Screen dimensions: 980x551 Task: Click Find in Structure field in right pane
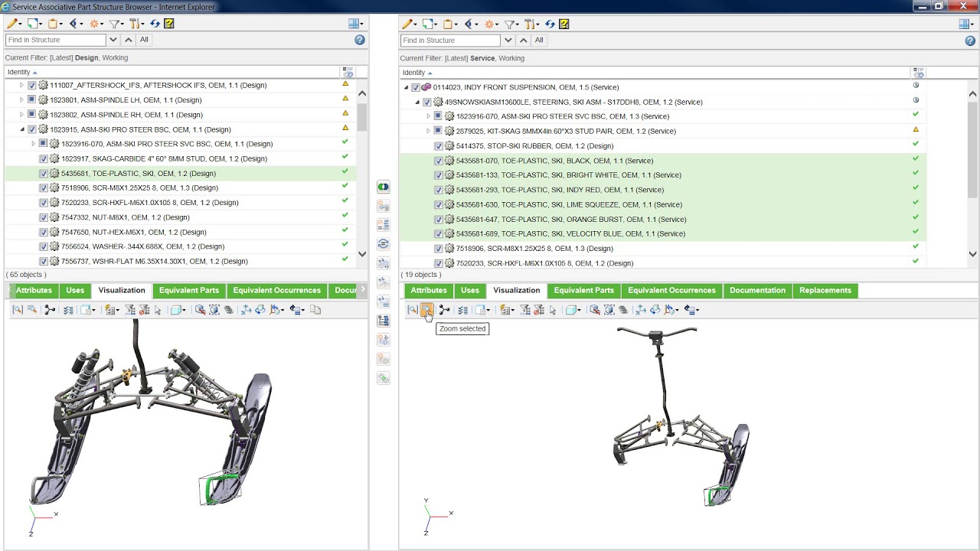[451, 40]
